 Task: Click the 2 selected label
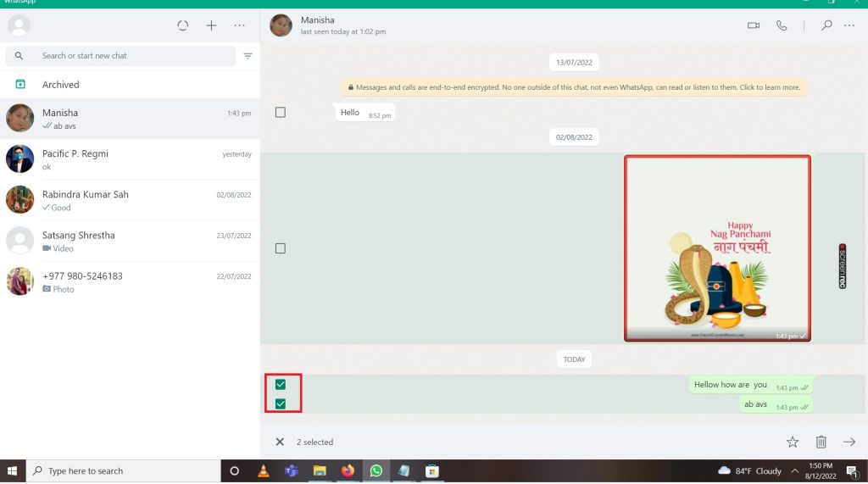click(x=315, y=442)
